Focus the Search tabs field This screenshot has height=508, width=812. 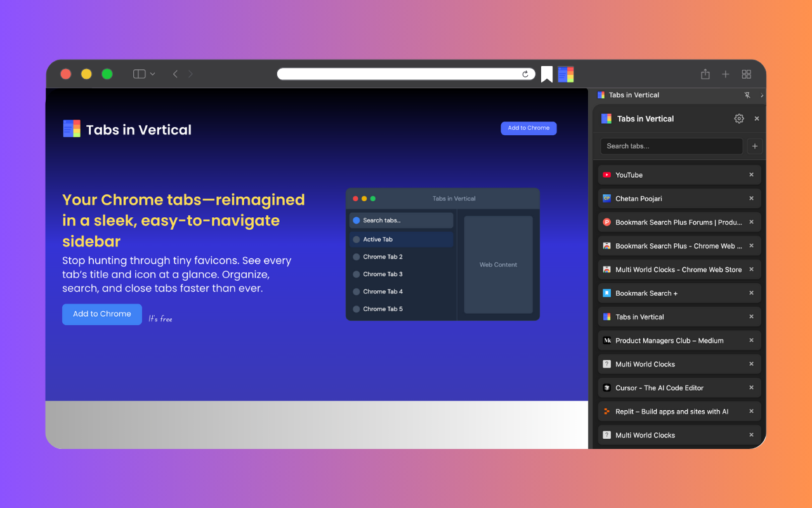671,146
